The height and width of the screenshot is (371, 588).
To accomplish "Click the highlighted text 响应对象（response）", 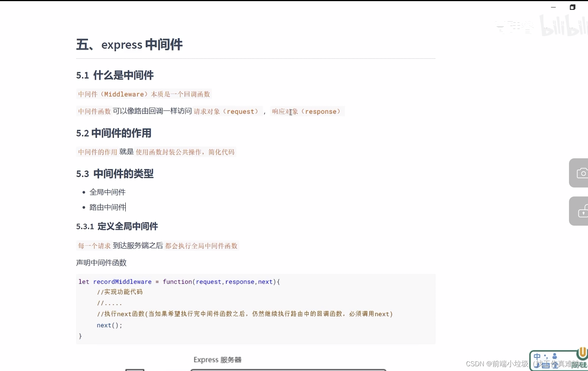I will [307, 112].
